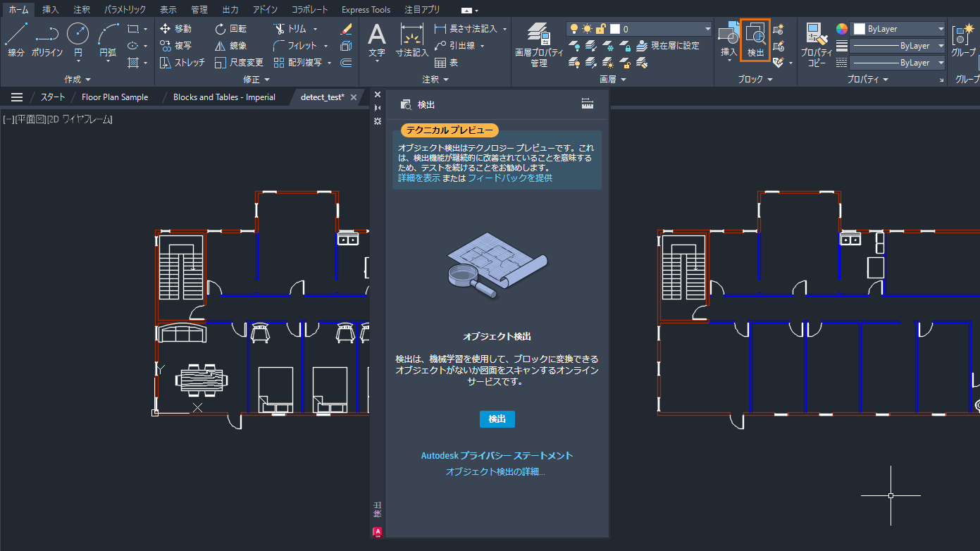Viewport: 980px width, 551px height.
Task: Open 画層プロパティ管理 layer properties manager
Action: click(x=539, y=44)
